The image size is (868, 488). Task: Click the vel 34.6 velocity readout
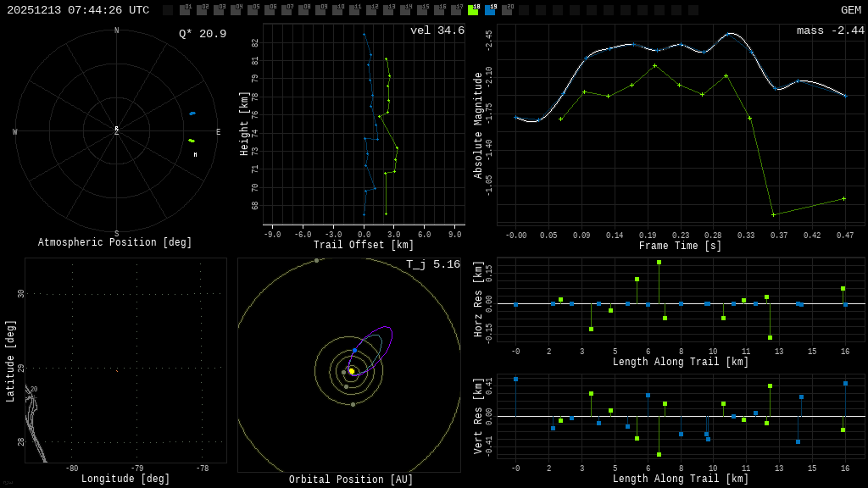coord(437,30)
